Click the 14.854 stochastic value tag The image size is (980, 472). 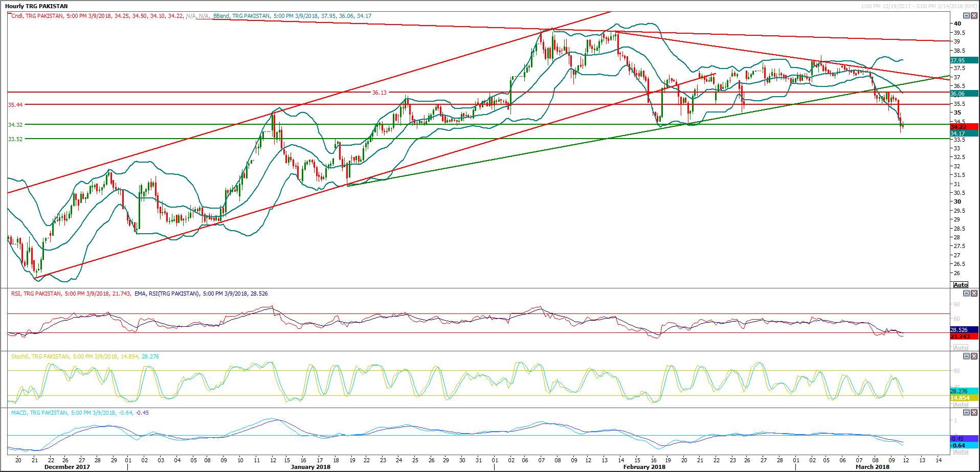(x=964, y=398)
